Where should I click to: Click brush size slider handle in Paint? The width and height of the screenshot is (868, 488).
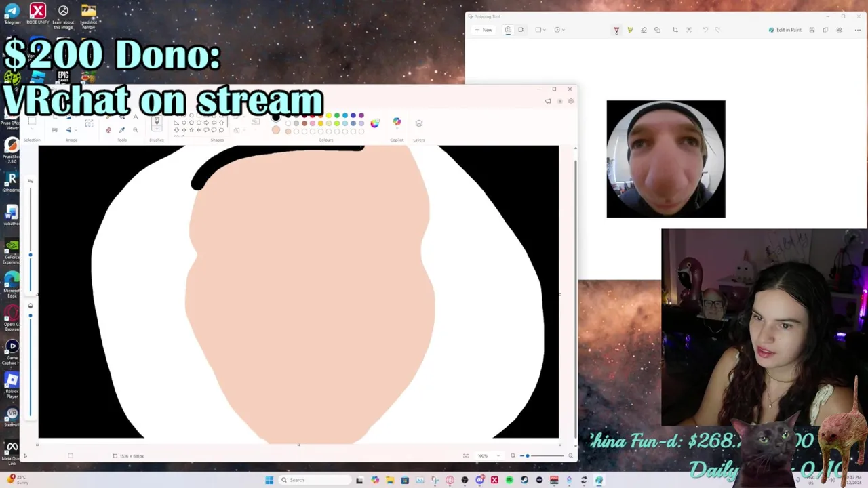point(31,255)
